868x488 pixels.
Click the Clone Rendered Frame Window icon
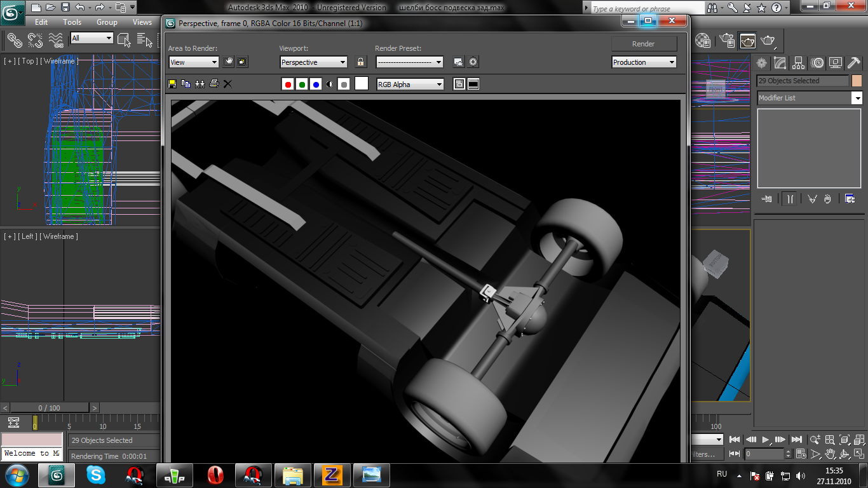[x=200, y=84]
